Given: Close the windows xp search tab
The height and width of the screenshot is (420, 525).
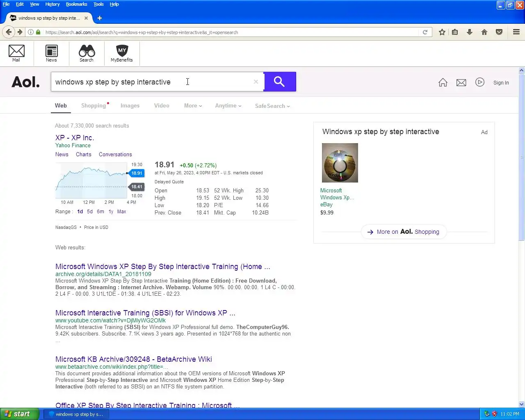Looking at the screenshot, I should click(86, 18).
